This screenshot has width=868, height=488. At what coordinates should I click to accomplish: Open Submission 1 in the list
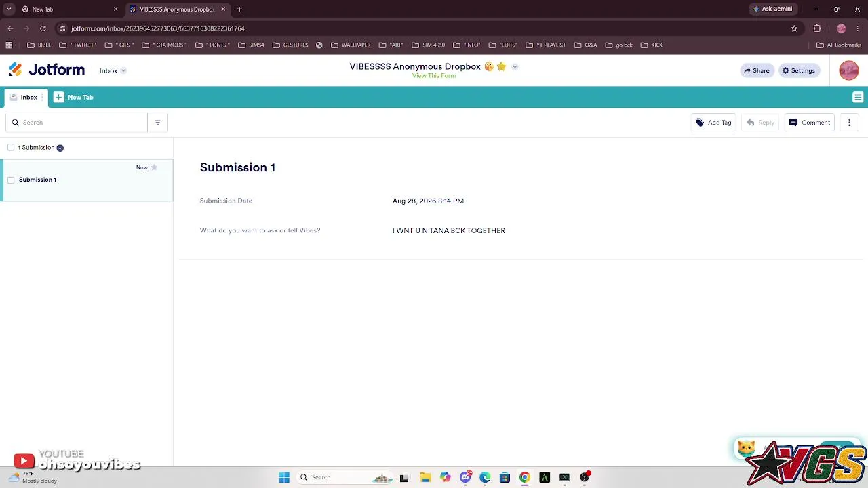coord(87,180)
